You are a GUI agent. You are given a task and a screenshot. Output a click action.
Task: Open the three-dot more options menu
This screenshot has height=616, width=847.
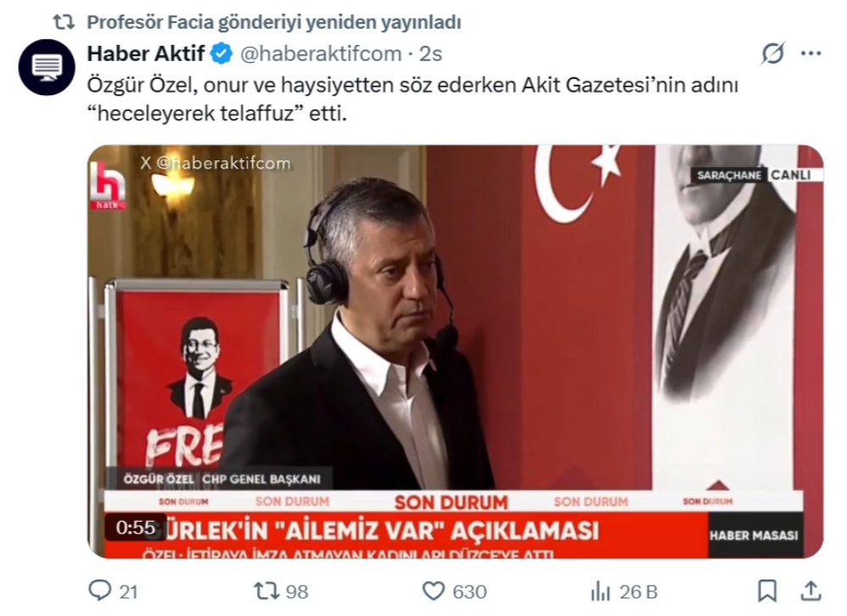811,53
